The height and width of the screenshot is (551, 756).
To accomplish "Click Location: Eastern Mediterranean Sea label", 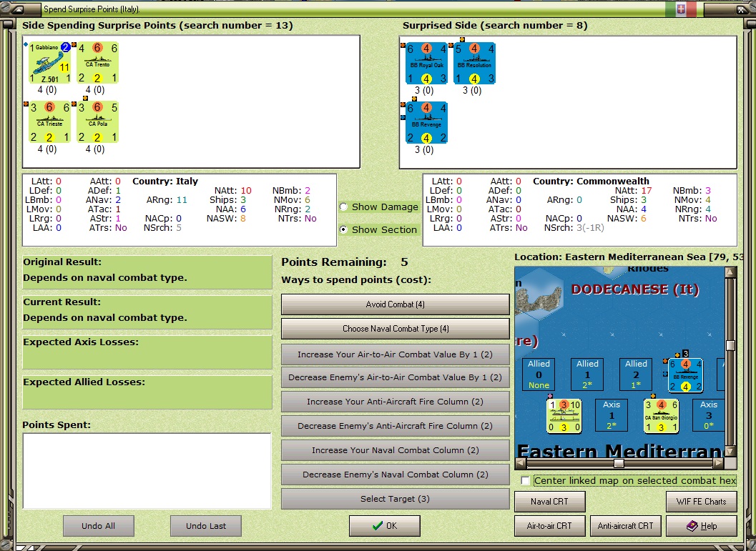I will pyautogui.click(x=629, y=257).
